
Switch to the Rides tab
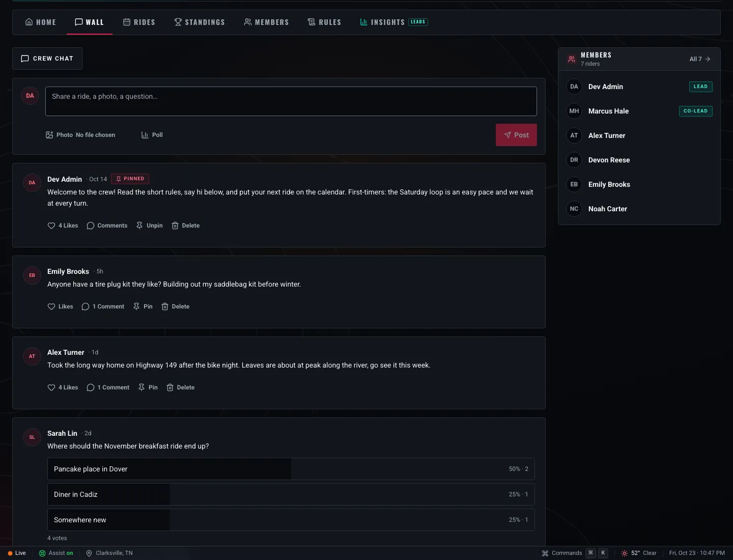139,22
